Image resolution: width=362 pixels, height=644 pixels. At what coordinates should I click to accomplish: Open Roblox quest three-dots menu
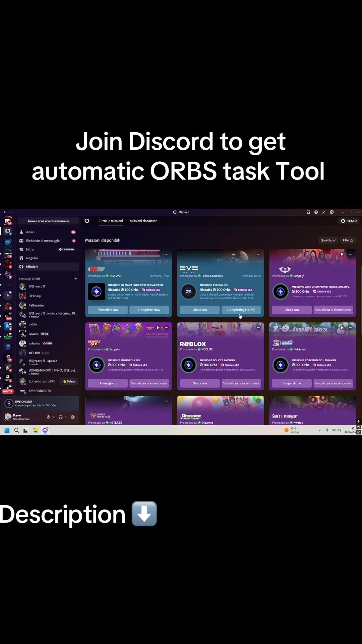pos(259,328)
